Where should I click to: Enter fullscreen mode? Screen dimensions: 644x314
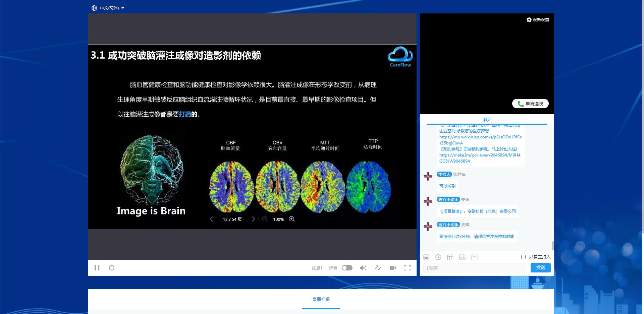408,268
